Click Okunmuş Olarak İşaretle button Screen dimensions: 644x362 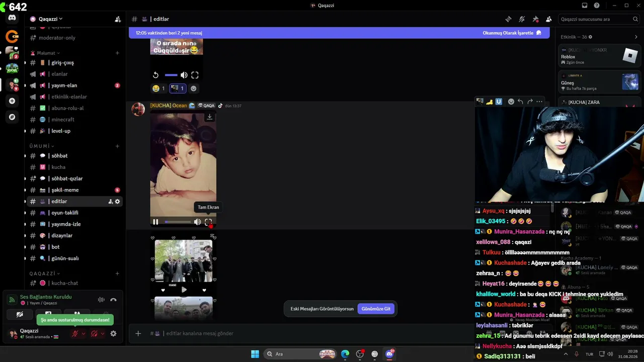tap(512, 33)
